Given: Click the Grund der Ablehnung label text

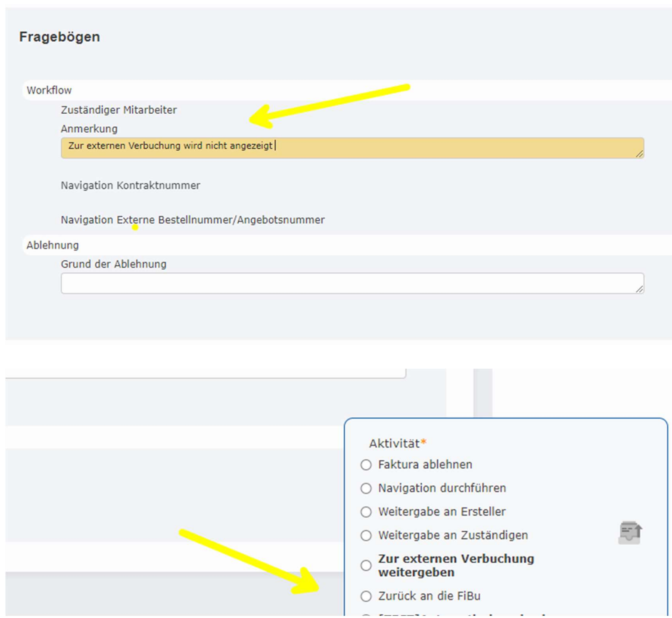Looking at the screenshot, I should pos(113,264).
